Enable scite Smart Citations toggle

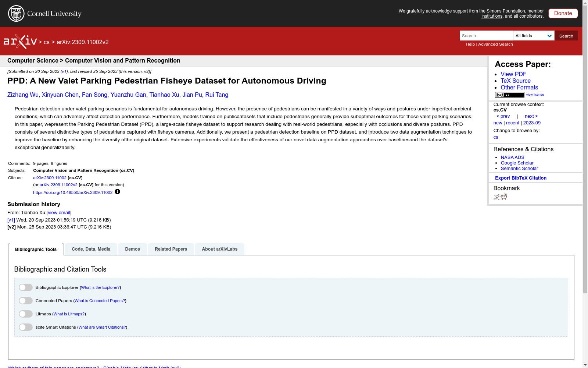point(26,327)
